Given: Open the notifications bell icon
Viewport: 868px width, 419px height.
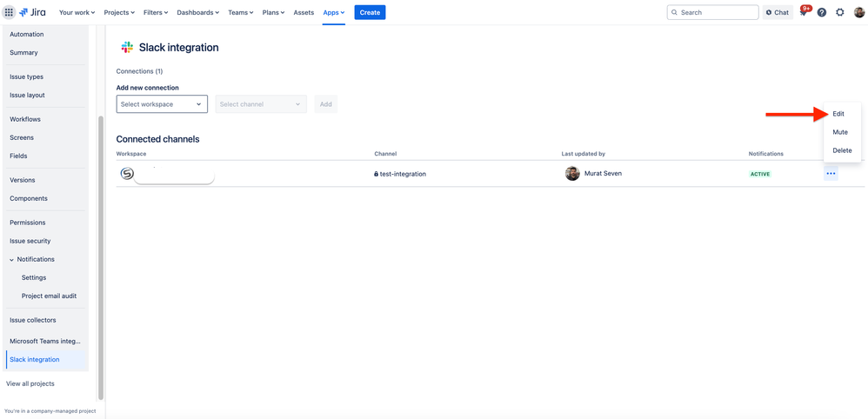Looking at the screenshot, I should pyautogui.click(x=804, y=12).
